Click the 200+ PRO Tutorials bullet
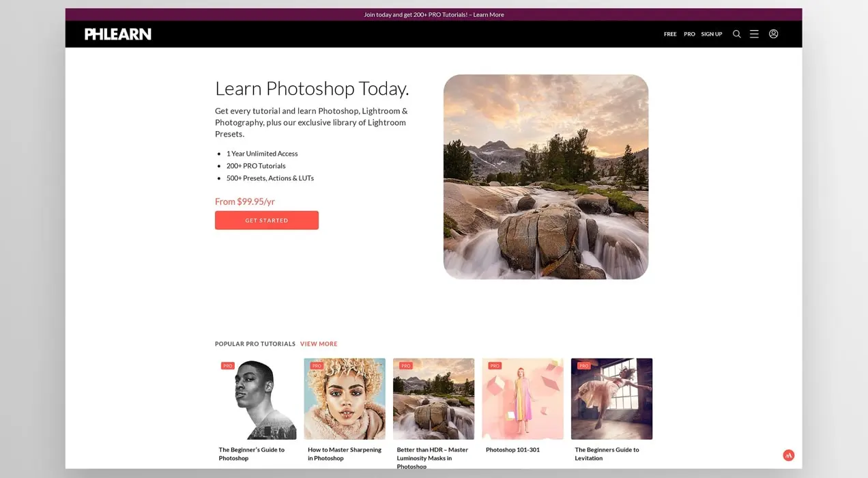 256,166
